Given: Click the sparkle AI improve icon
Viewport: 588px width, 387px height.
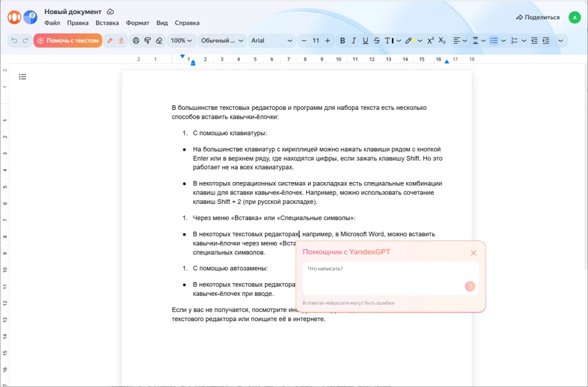Looking at the screenshot, I should coord(110,41).
